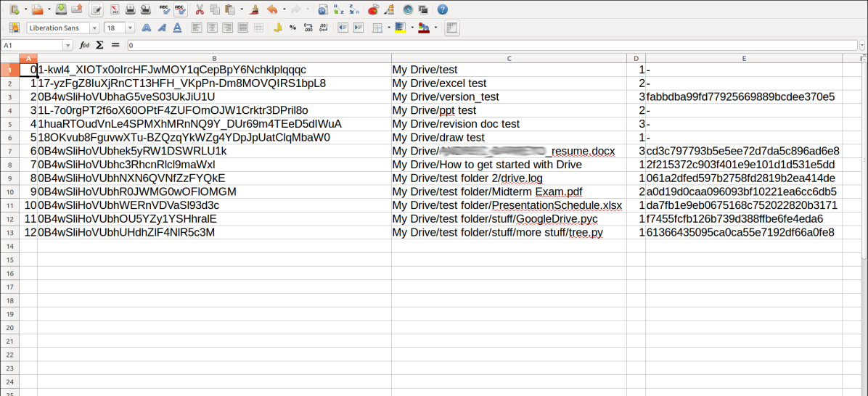Toggle Edit File mode
Screen dimensions: 868x396
(96, 9)
